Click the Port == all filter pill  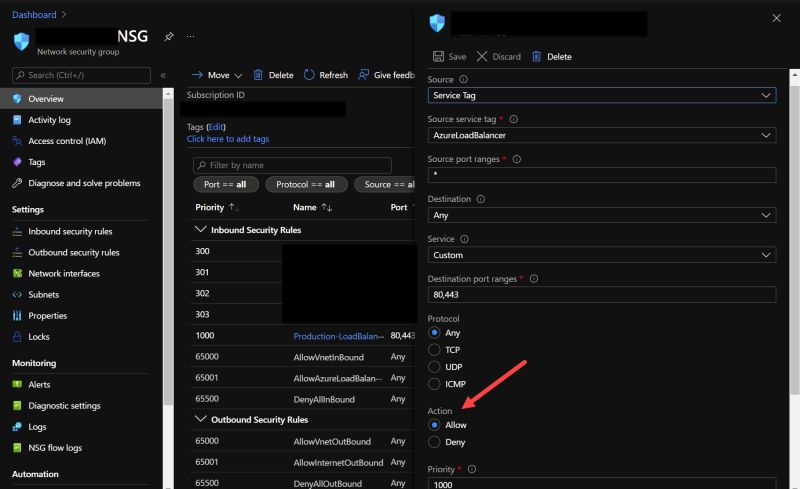226,184
